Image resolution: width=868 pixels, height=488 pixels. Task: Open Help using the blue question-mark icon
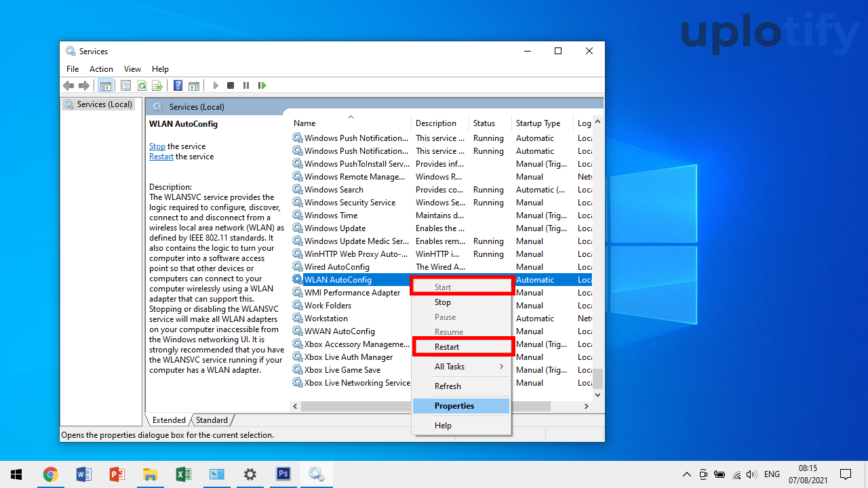pyautogui.click(x=178, y=85)
